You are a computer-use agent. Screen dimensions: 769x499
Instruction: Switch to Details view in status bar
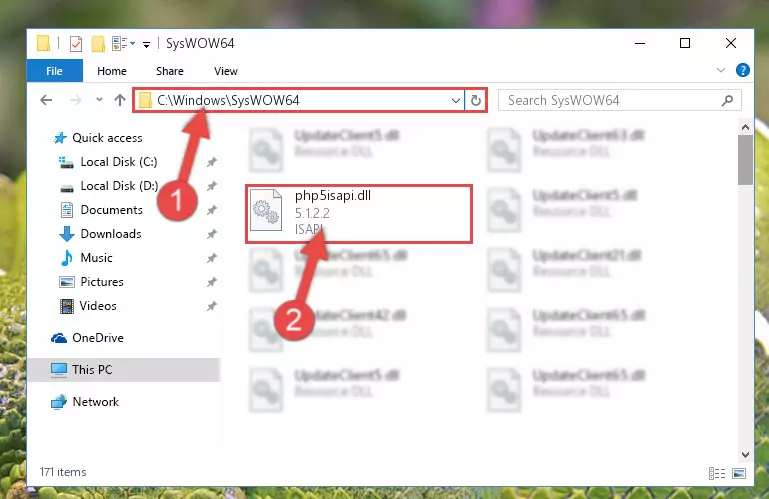click(717, 473)
